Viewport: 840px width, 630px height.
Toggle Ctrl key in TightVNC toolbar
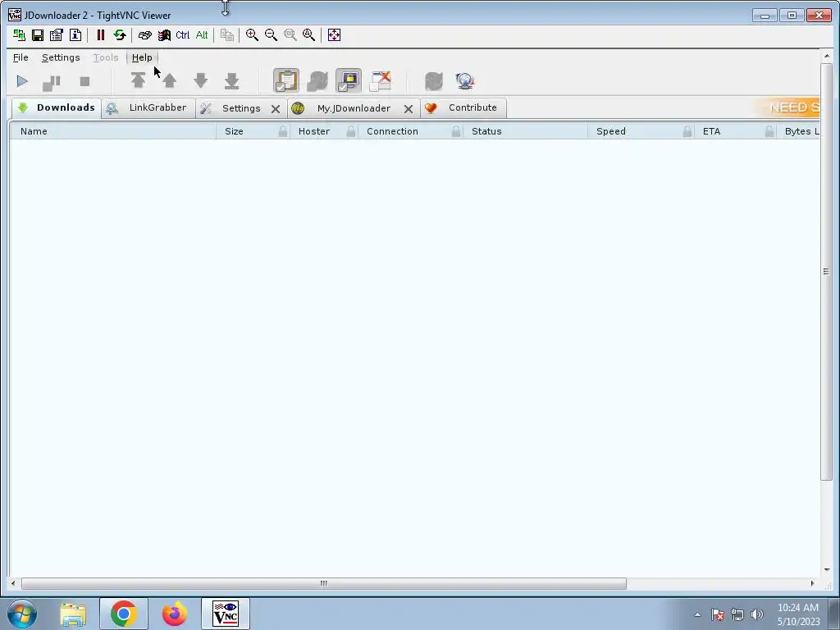[183, 35]
